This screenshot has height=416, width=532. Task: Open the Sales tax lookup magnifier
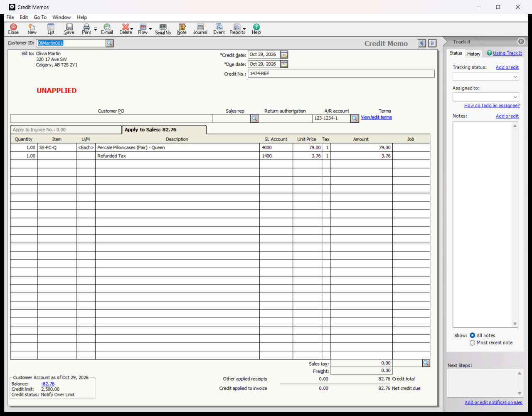(x=426, y=363)
